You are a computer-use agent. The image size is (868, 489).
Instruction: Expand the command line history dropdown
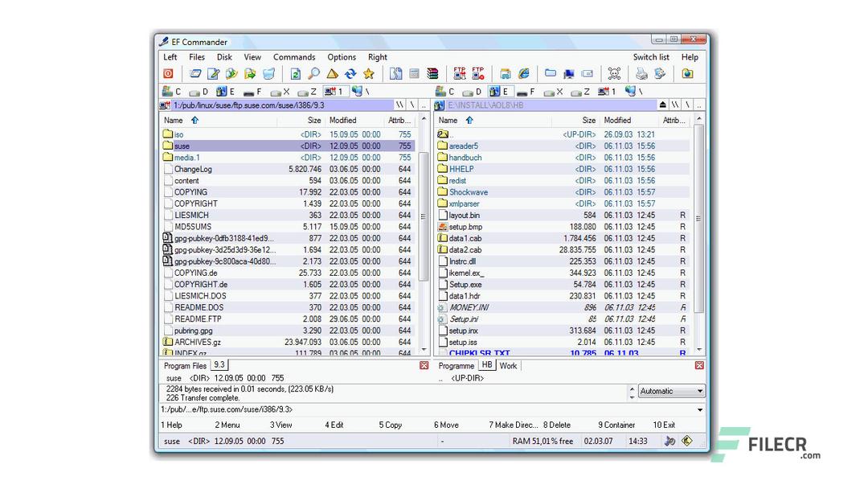pos(699,409)
